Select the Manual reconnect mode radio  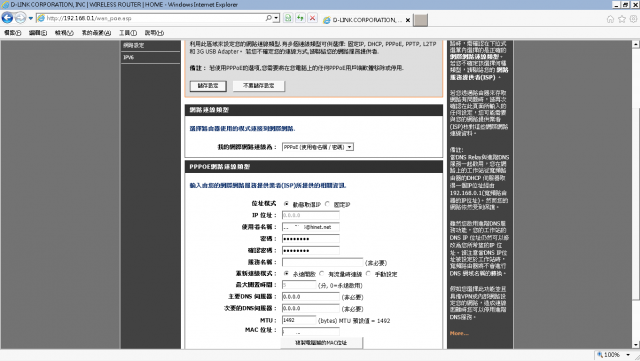368,274
